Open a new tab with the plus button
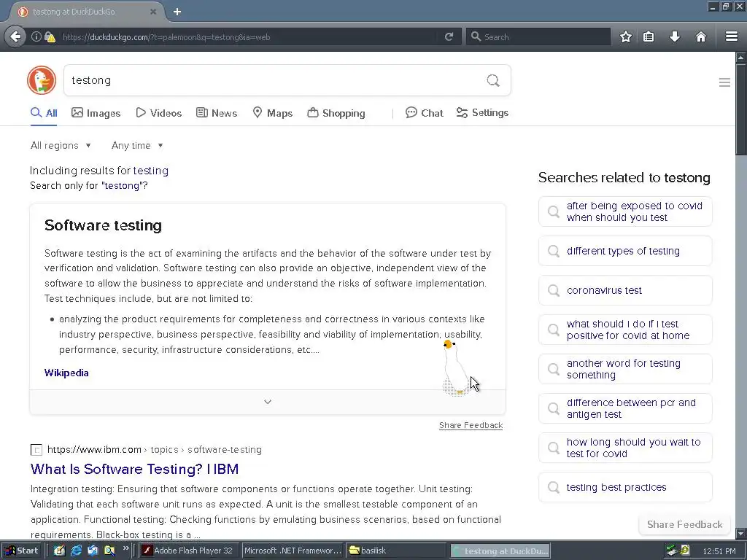 click(177, 12)
